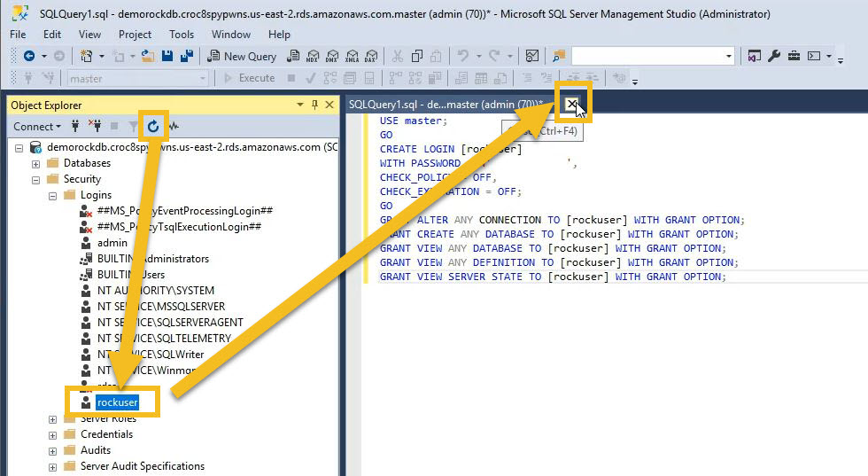The height and width of the screenshot is (476, 868).
Task: Open Object Explorer window position dropdown
Action: 300,105
